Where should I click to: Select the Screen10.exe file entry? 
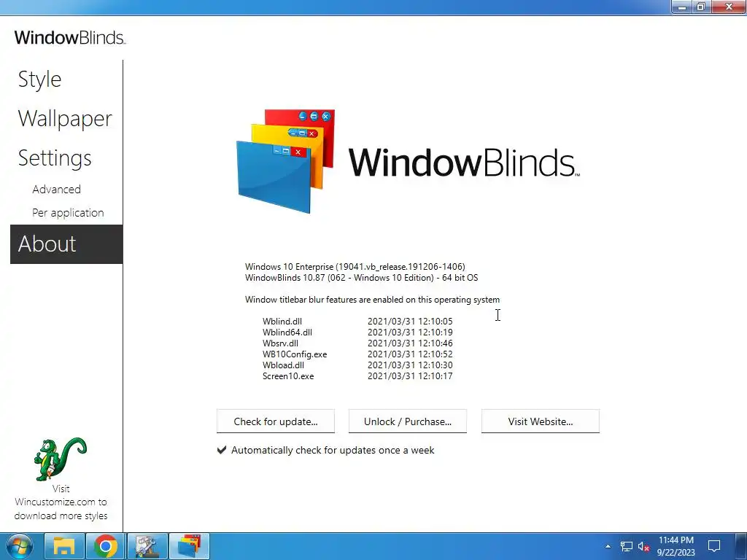tap(288, 376)
